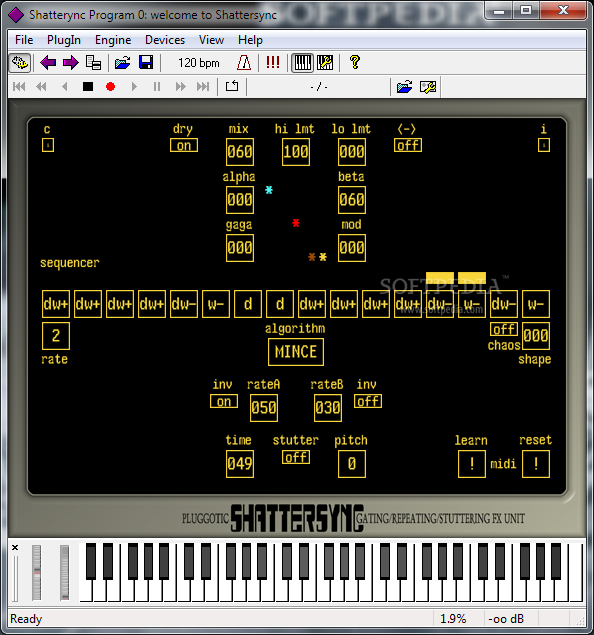Open the MINCE algorithm selector
Image resolution: width=594 pixels, height=635 pixels.
296,352
